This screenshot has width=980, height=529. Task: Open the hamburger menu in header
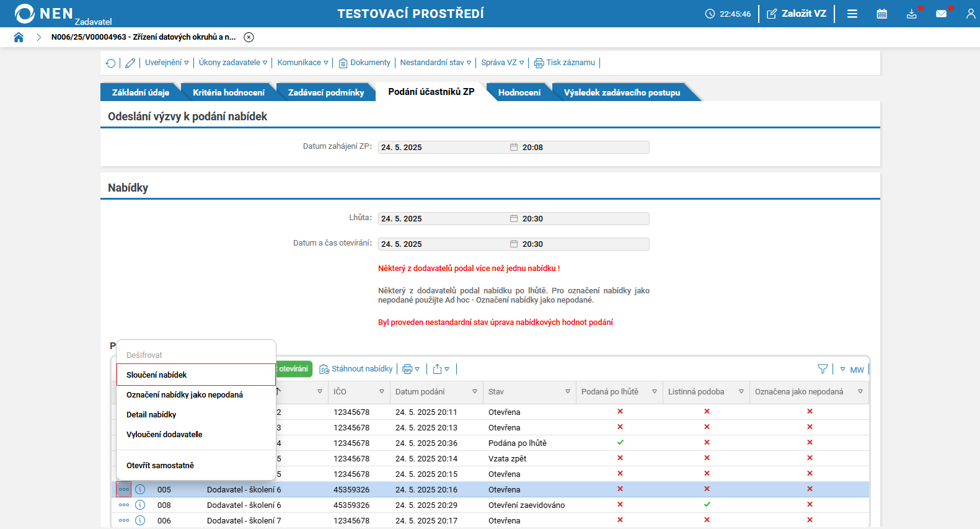(852, 14)
